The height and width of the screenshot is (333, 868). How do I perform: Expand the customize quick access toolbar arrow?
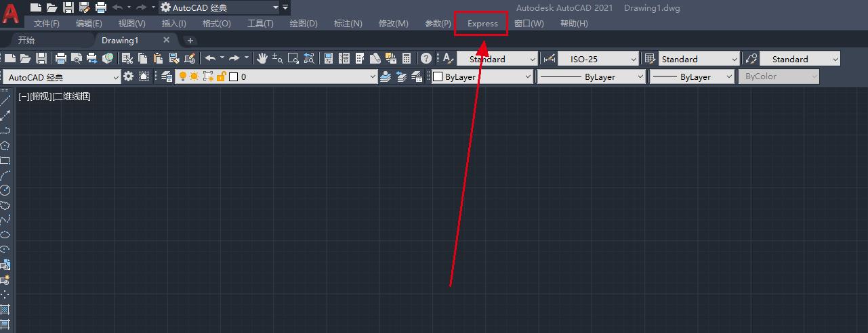pos(286,8)
